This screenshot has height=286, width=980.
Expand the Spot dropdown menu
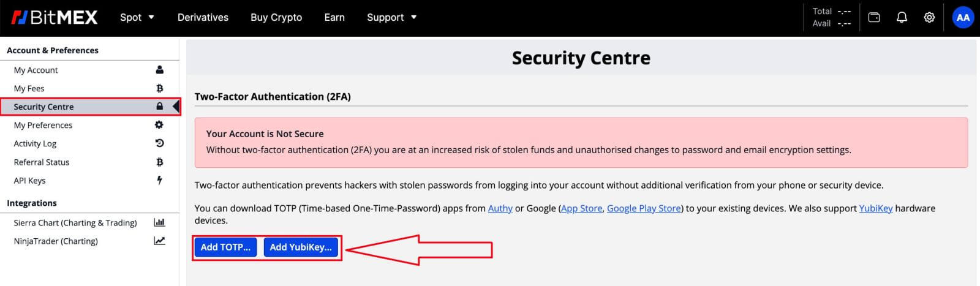137,18
